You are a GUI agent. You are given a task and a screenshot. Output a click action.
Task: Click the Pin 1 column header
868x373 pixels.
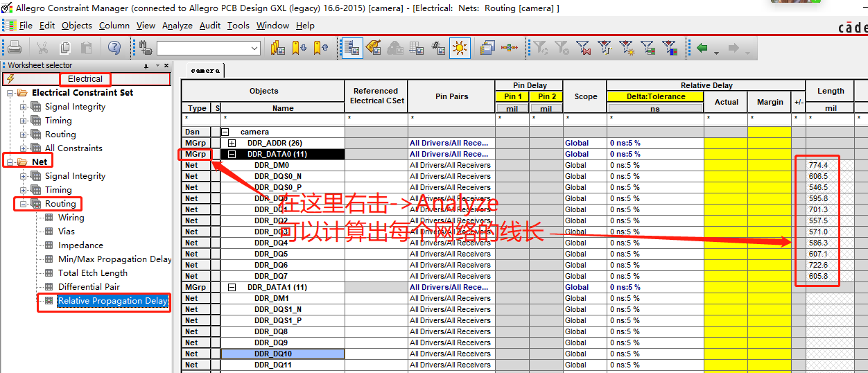514,97
